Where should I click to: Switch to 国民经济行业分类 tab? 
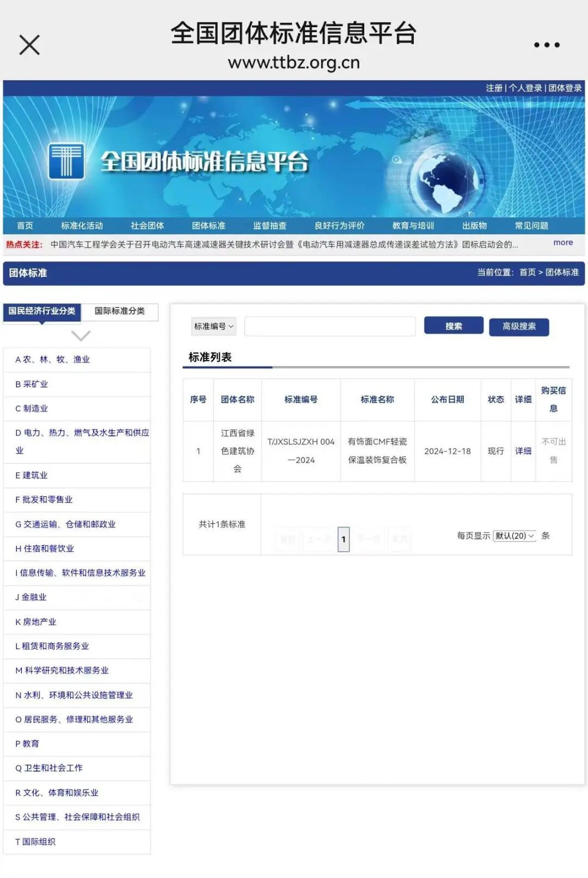click(42, 311)
